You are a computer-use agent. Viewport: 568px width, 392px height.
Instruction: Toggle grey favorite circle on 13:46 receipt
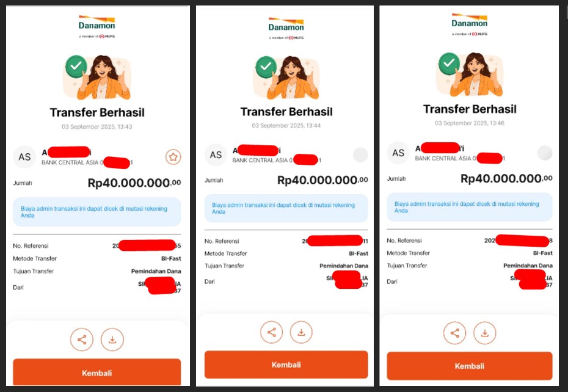(545, 153)
